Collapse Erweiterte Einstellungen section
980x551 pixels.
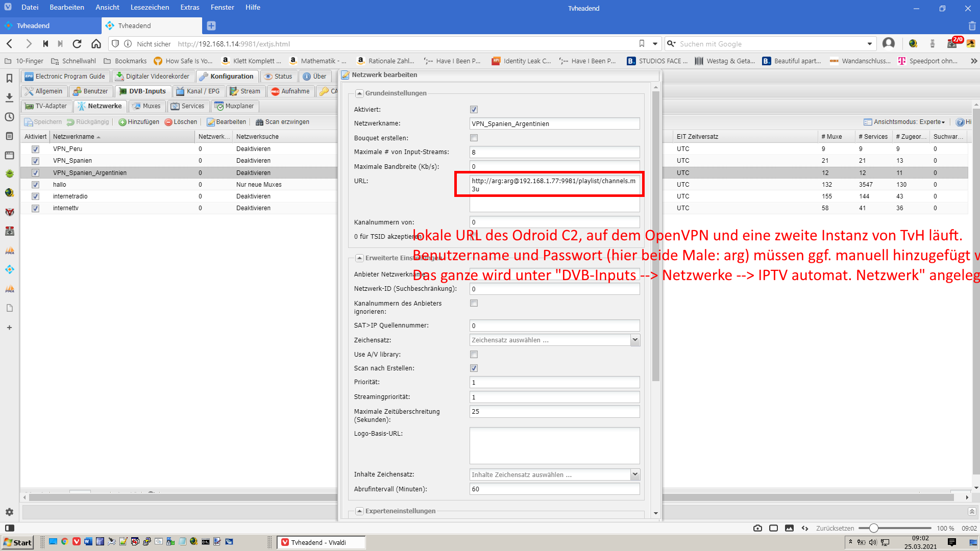coord(359,258)
